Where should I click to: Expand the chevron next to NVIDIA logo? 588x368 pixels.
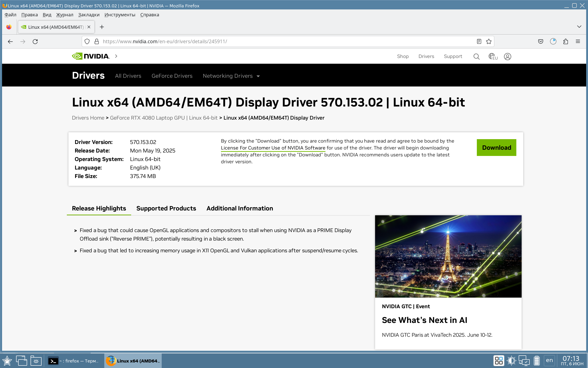116,56
